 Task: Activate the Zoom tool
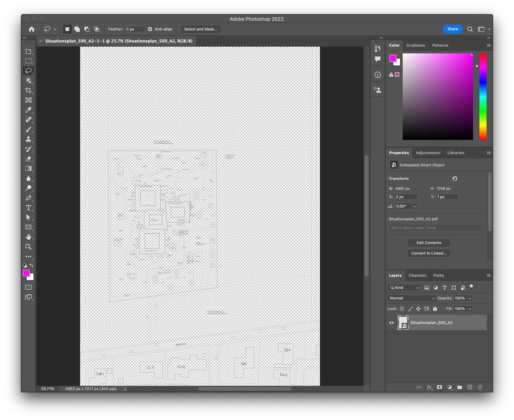click(x=29, y=246)
